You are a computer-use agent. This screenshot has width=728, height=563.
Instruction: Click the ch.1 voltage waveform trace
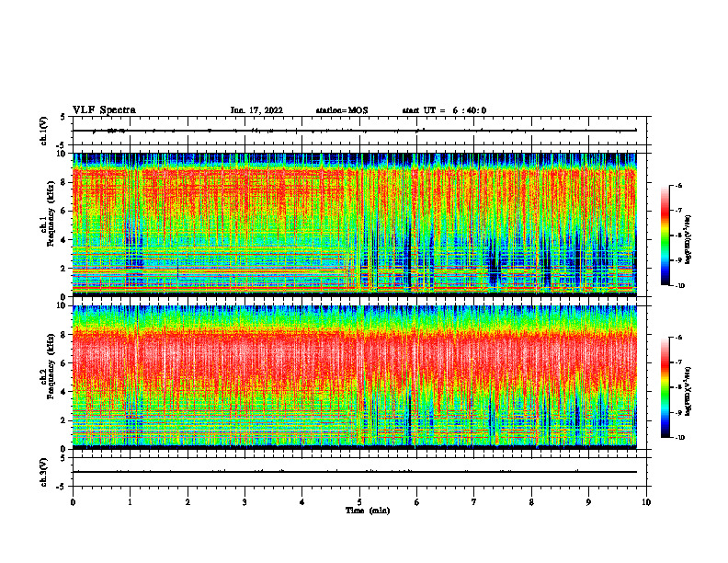pos(355,131)
